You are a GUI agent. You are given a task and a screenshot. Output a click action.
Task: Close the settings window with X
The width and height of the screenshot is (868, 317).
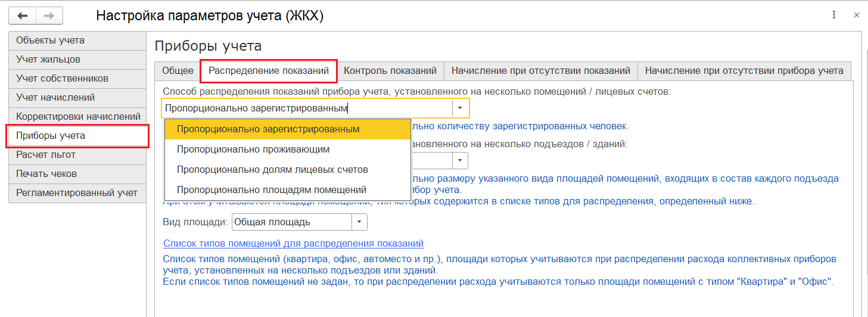[x=856, y=15]
